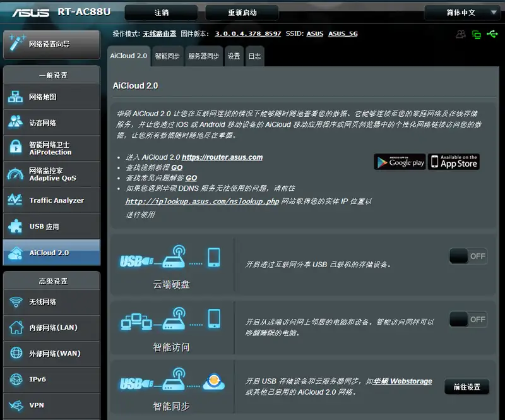Click the guest users status icon
Image resolution: width=505 pixels, height=420 pixels.
pos(461,34)
